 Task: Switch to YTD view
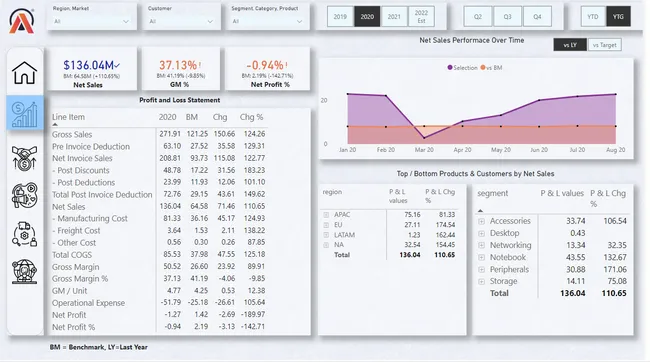coord(593,17)
